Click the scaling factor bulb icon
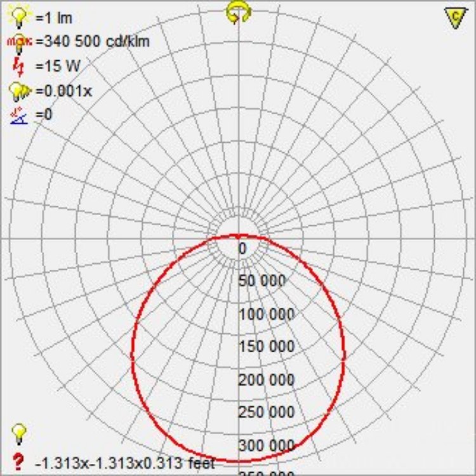The width and height of the screenshot is (476, 476). pos(20,91)
